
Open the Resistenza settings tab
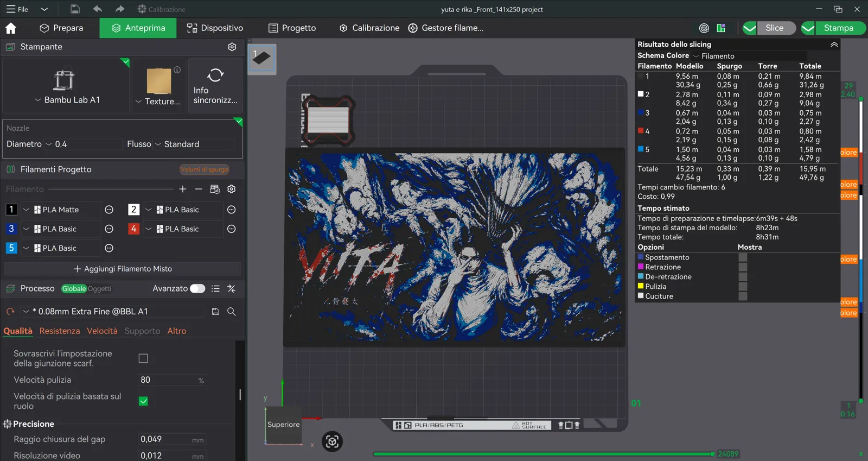point(60,331)
